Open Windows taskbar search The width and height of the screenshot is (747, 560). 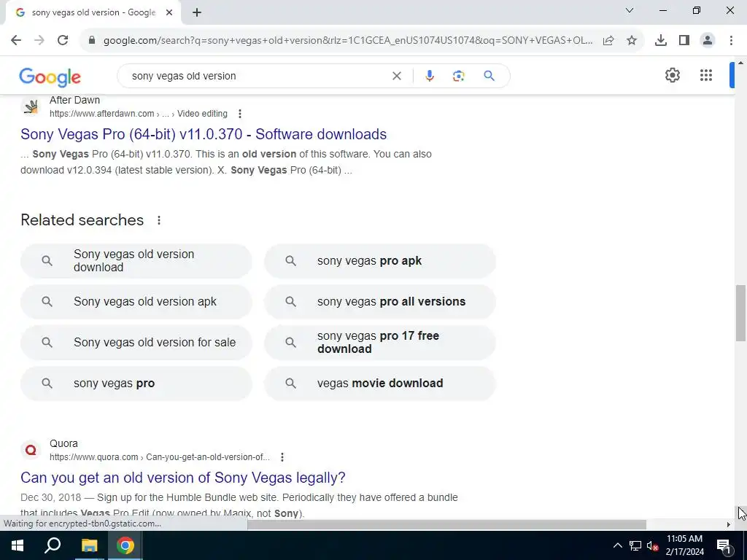[53, 545]
